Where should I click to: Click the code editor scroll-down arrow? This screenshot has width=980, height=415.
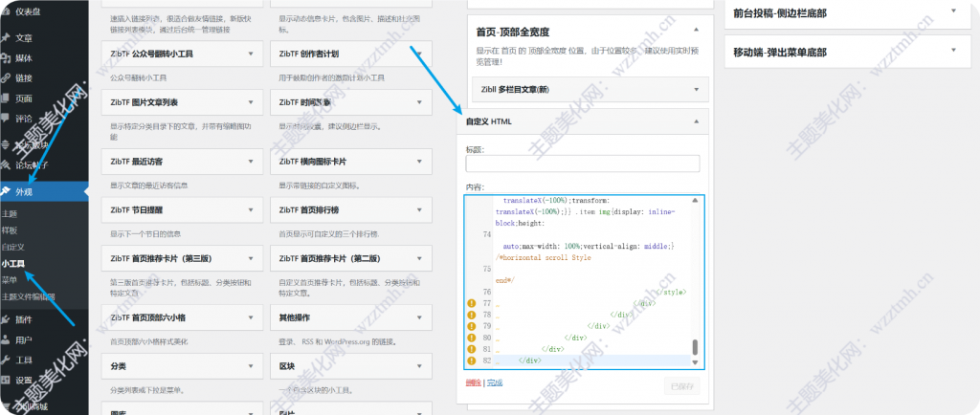[695, 362]
